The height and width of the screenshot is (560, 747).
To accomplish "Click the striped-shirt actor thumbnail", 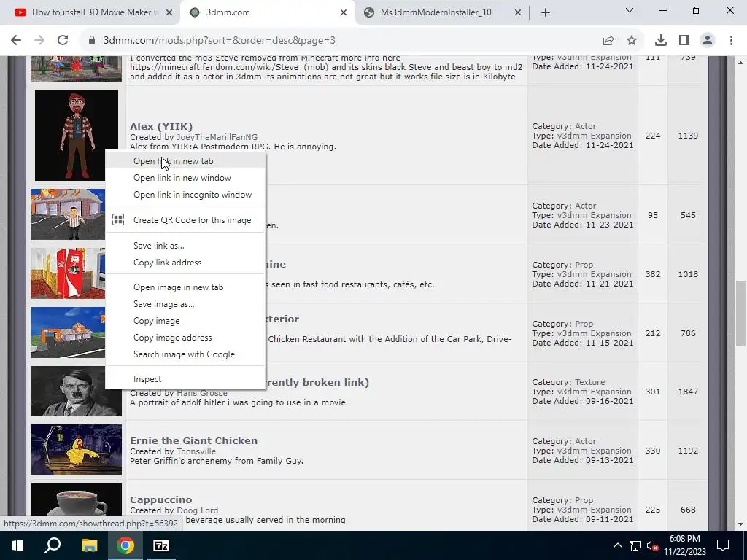I will click(68, 214).
